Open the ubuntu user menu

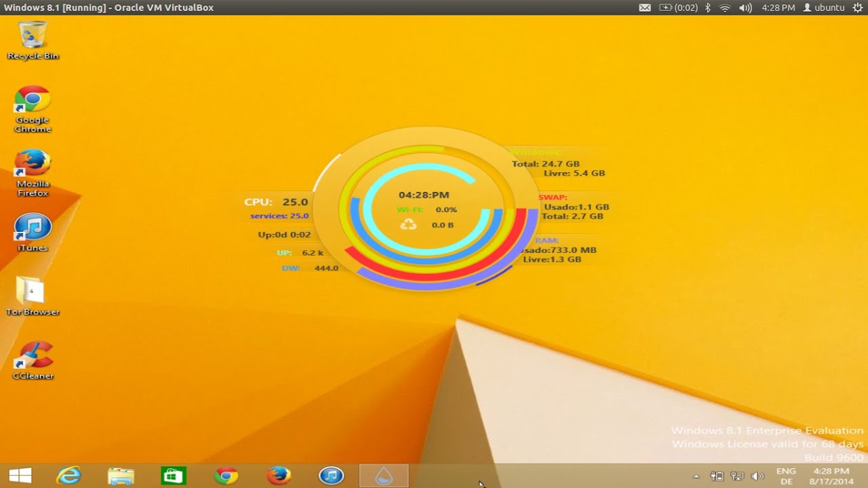[x=824, y=7]
